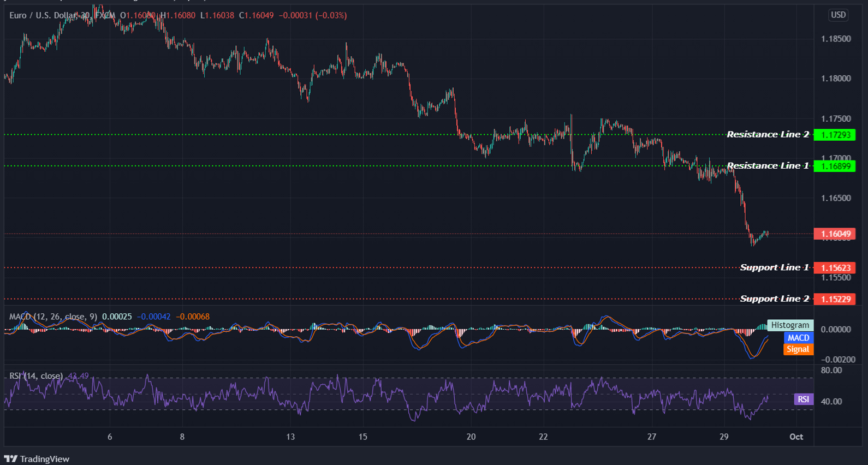Click date 15 on the time axis

click(x=363, y=437)
